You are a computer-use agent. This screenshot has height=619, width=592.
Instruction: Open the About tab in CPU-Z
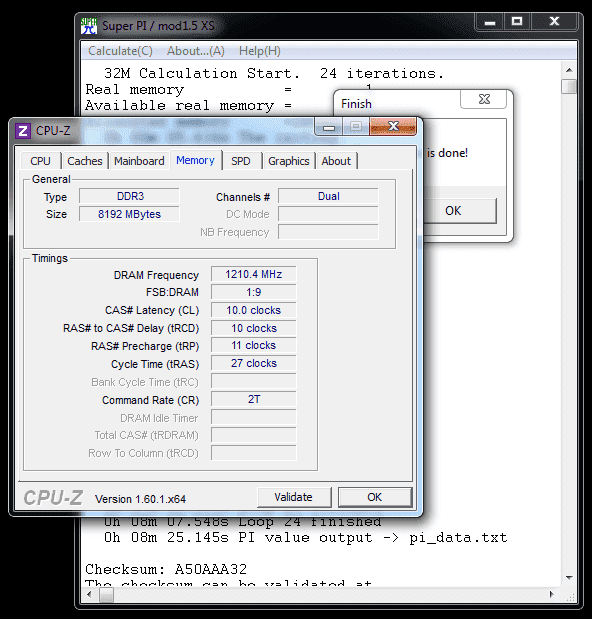pos(336,161)
